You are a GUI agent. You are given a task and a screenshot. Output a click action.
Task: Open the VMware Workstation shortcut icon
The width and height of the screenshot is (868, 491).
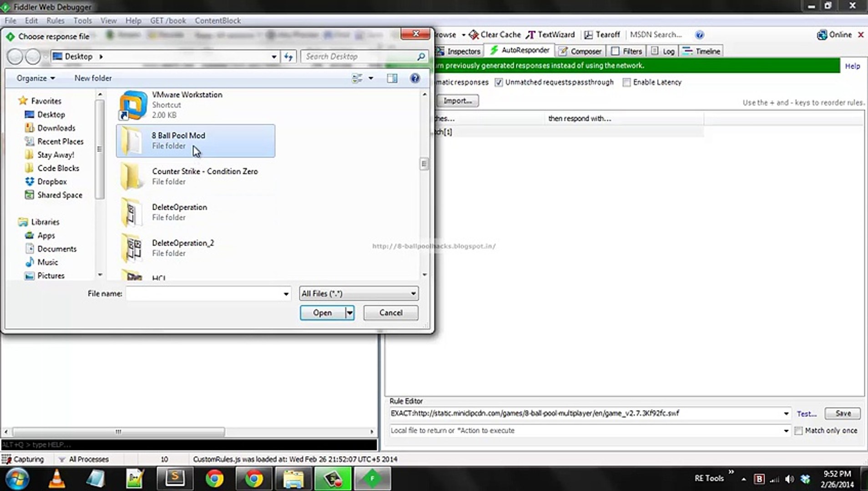(x=133, y=105)
